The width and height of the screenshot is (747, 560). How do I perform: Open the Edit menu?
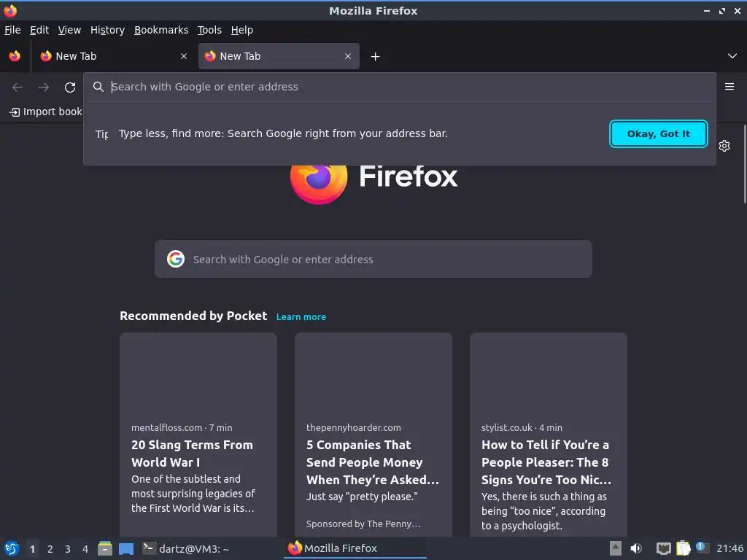(39, 30)
